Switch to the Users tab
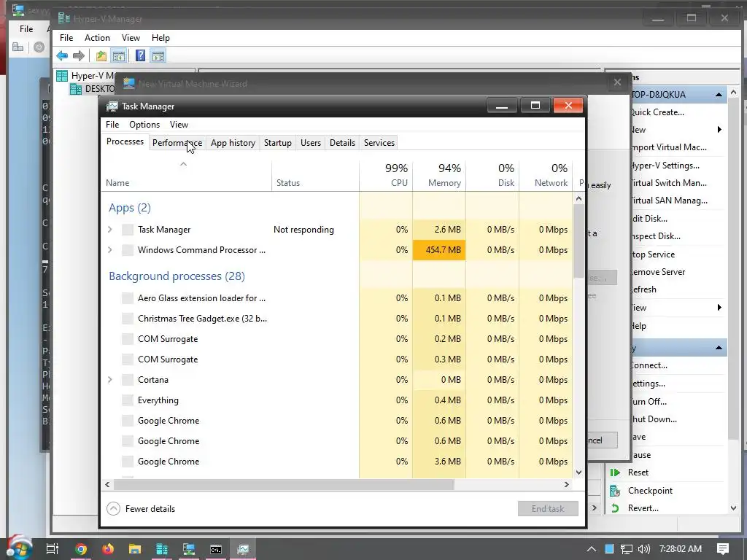The image size is (747, 560). click(x=311, y=143)
